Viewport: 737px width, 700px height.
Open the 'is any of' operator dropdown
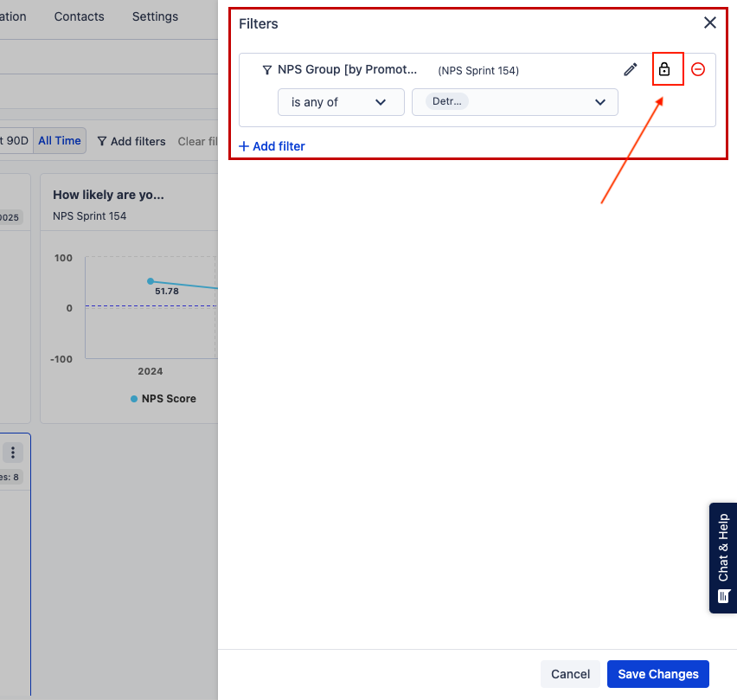(341, 102)
